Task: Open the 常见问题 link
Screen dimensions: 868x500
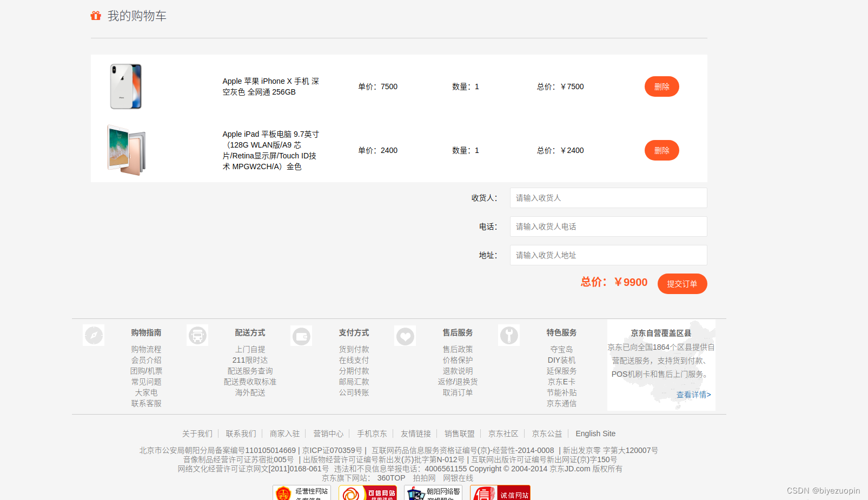Action: (147, 382)
